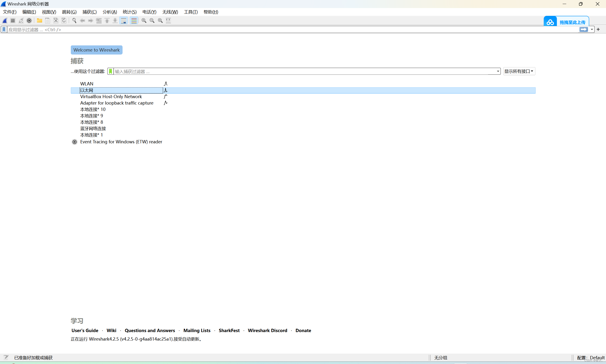Click the Wireshark Discord link
Viewport: 606px width, 364px height.
[x=267, y=330]
